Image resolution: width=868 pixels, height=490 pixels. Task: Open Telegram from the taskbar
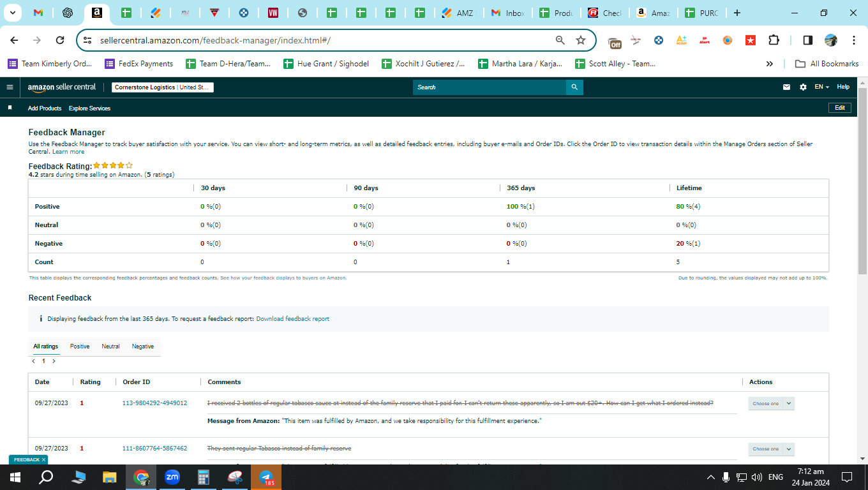pos(266,477)
